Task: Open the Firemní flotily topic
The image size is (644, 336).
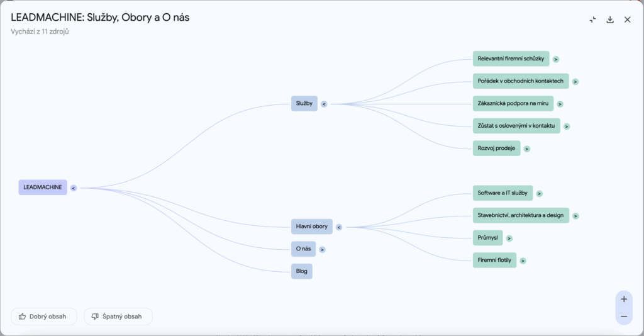Action: pos(494,260)
